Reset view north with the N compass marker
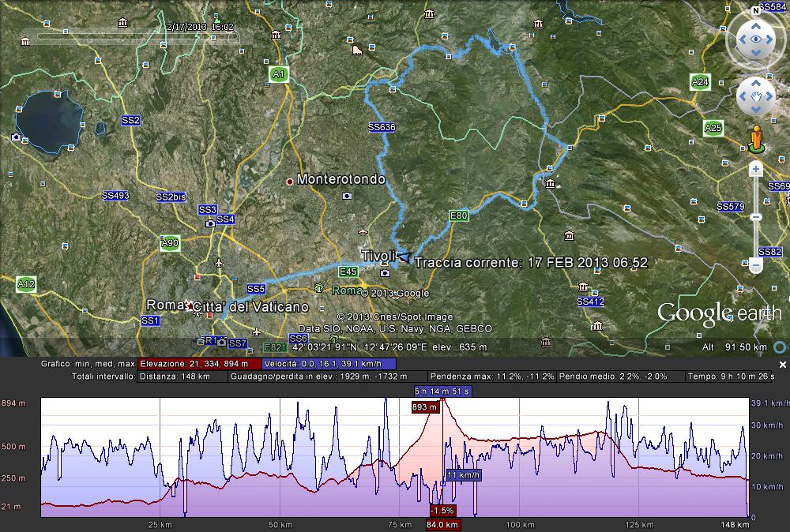The height and width of the screenshot is (532, 790). point(756,10)
